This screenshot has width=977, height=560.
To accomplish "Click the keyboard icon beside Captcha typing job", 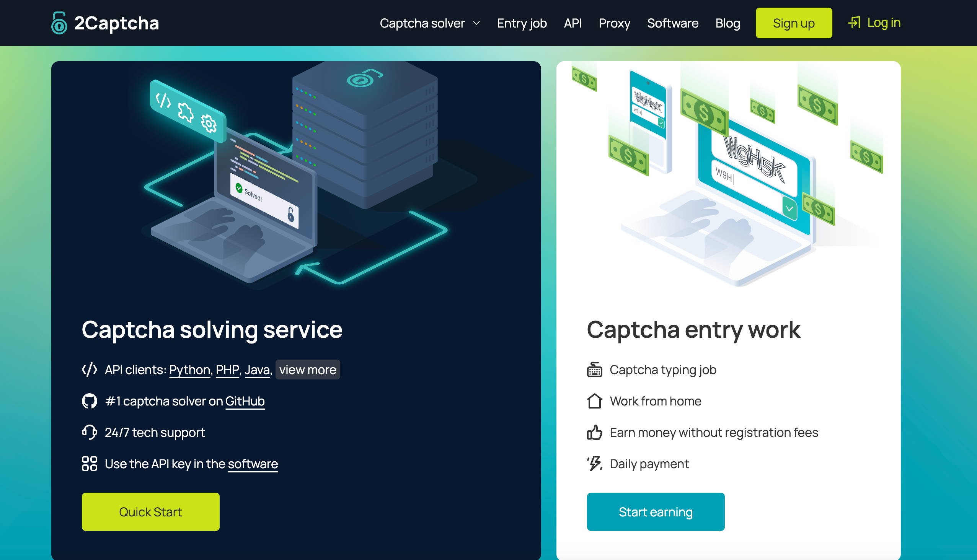I will pyautogui.click(x=594, y=370).
